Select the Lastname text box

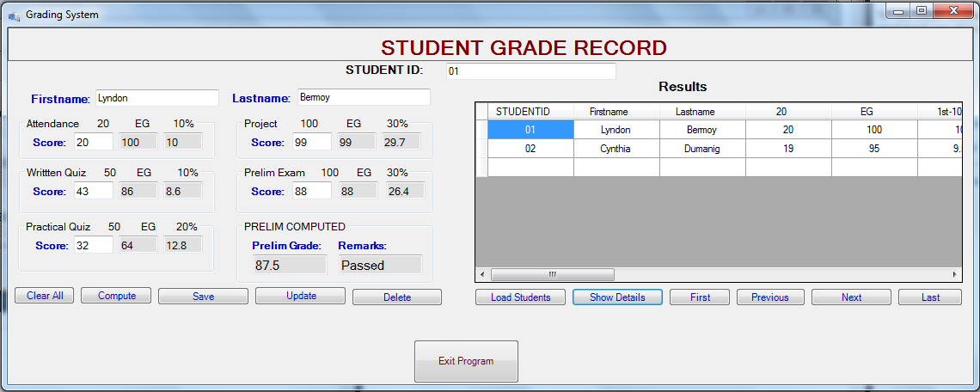(x=364, y=97)
